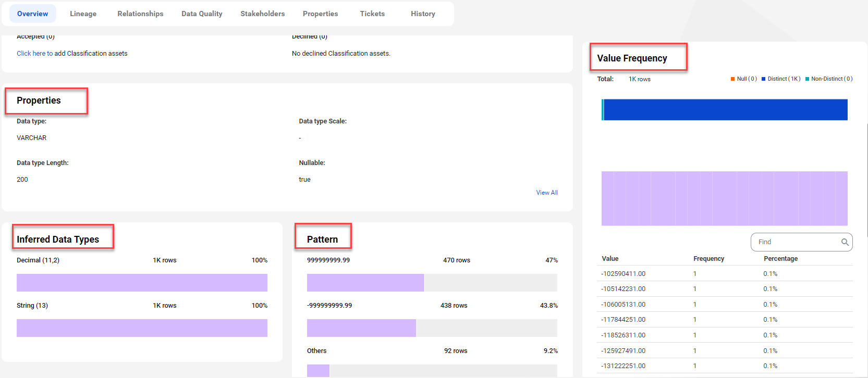The image size is (868, 378).
Task: Click the '470 rows' pattern count
Action: tap(457, 260)
